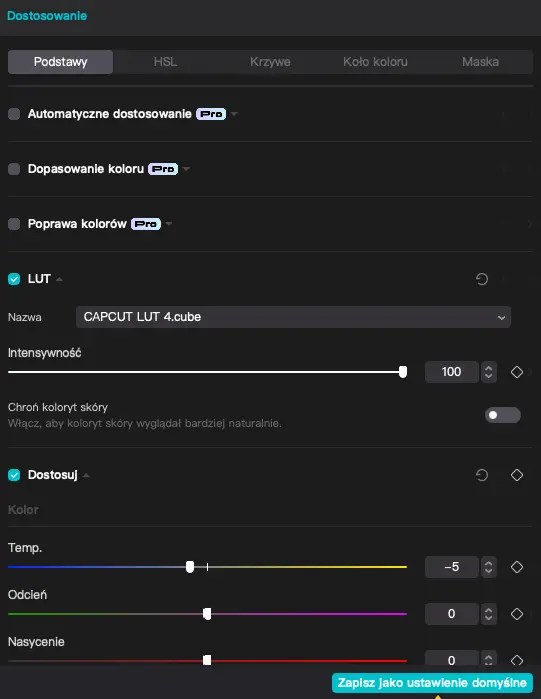
Task: Add keyframe for Temp. value
Action: pos(517,567)
